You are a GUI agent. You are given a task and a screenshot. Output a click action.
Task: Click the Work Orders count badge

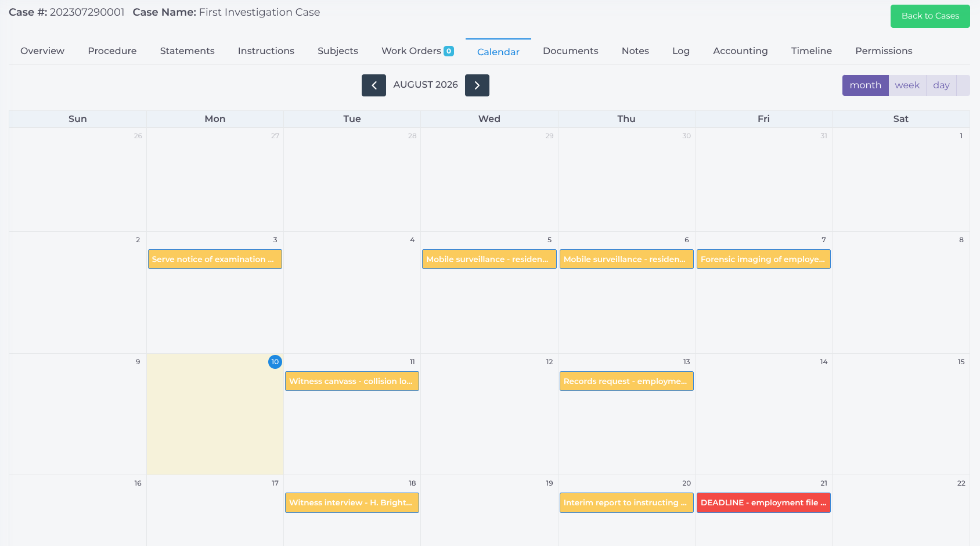449,51
